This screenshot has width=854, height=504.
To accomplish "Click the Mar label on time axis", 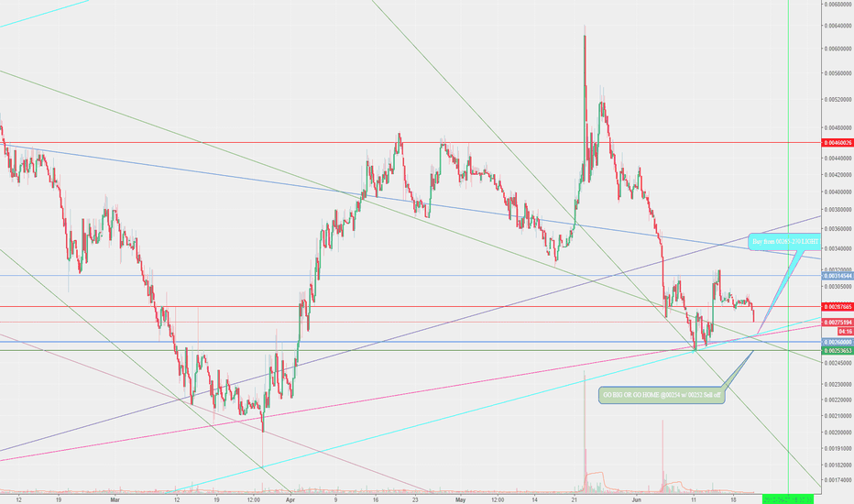I will coord(115,499).
